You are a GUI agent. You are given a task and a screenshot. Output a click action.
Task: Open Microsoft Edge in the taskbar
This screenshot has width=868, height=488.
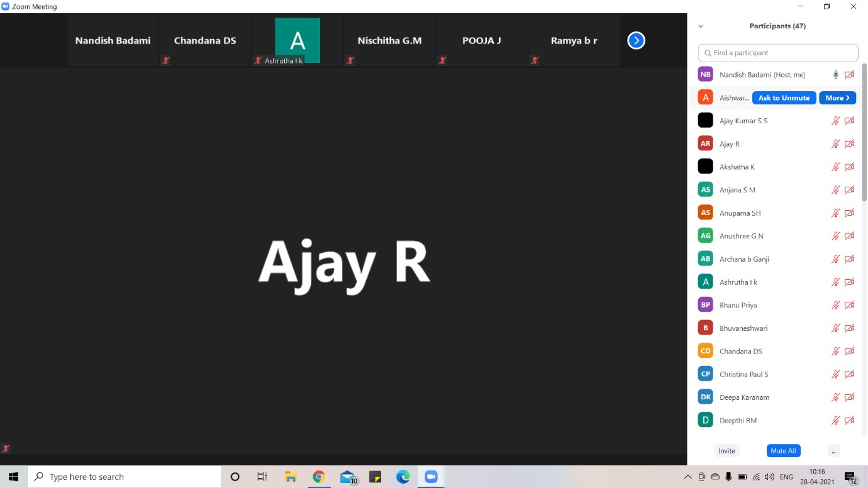tap(403, 477)
